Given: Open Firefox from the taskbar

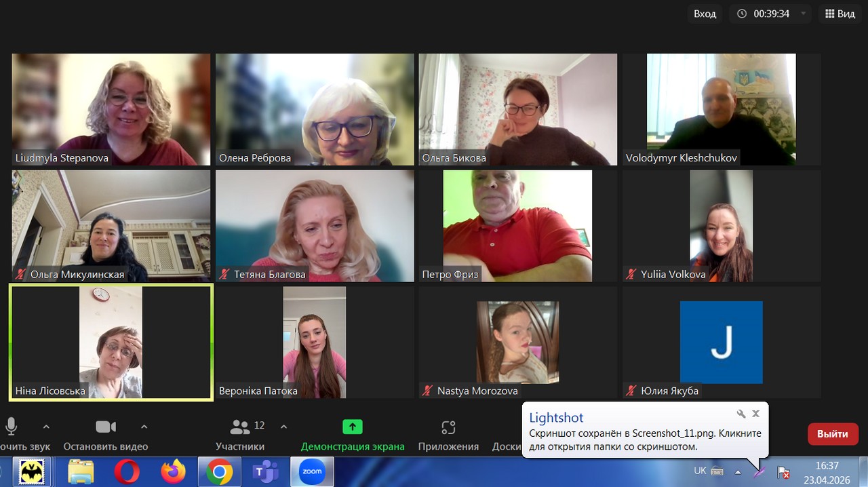Looking at the screenshot, I should [173, 472].
